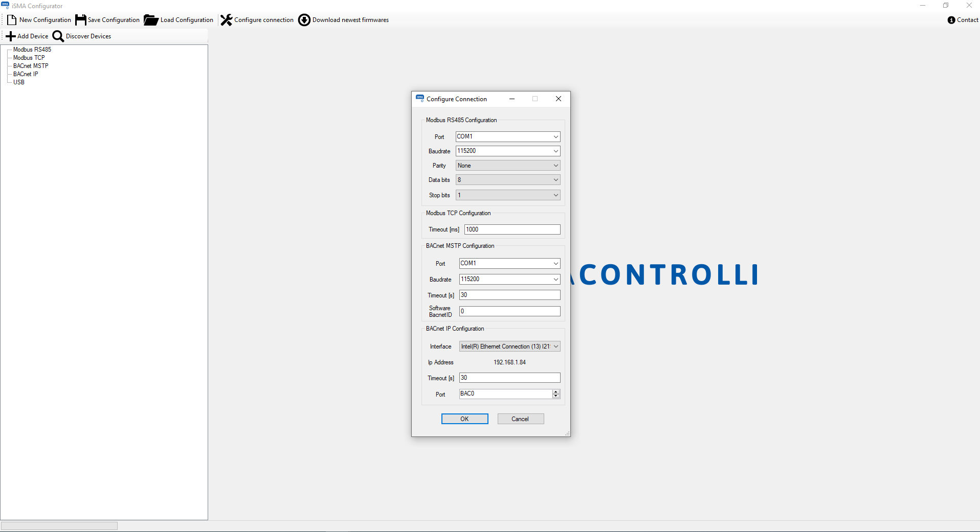Image resolution: width=980 pixels, height=532 pixels.
Task: Click the Add Device plus icon
Action: [11, 36]
